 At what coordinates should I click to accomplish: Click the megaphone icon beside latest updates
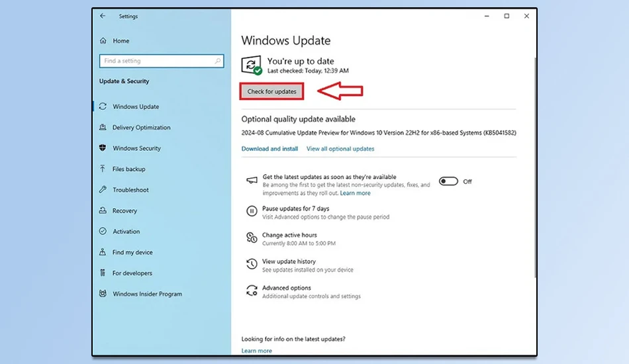click(x=252, y=180)
